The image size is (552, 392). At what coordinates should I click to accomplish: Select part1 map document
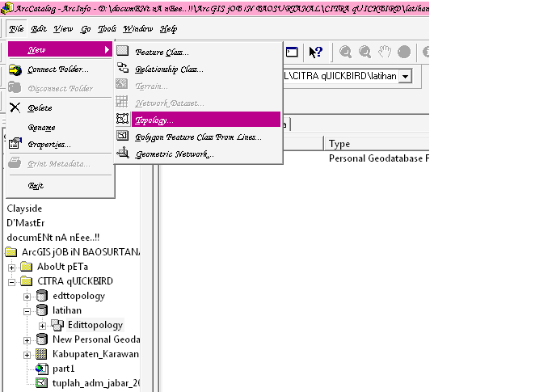(64, 369)
